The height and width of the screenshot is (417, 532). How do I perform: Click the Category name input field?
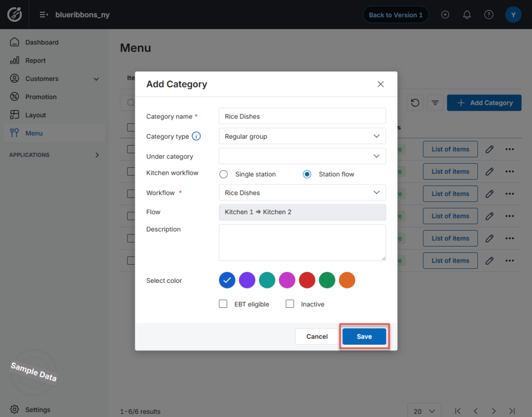pyautogui.click(x=302, y=116)
